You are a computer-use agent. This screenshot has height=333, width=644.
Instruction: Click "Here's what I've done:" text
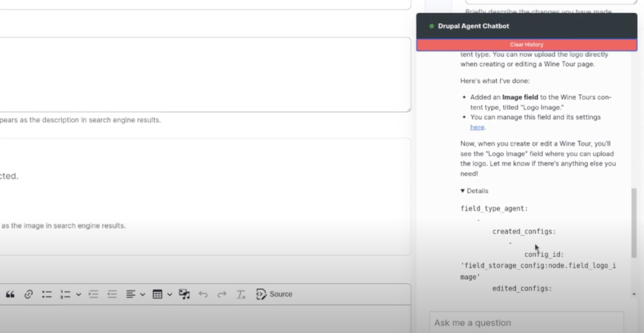pos(495,81)
